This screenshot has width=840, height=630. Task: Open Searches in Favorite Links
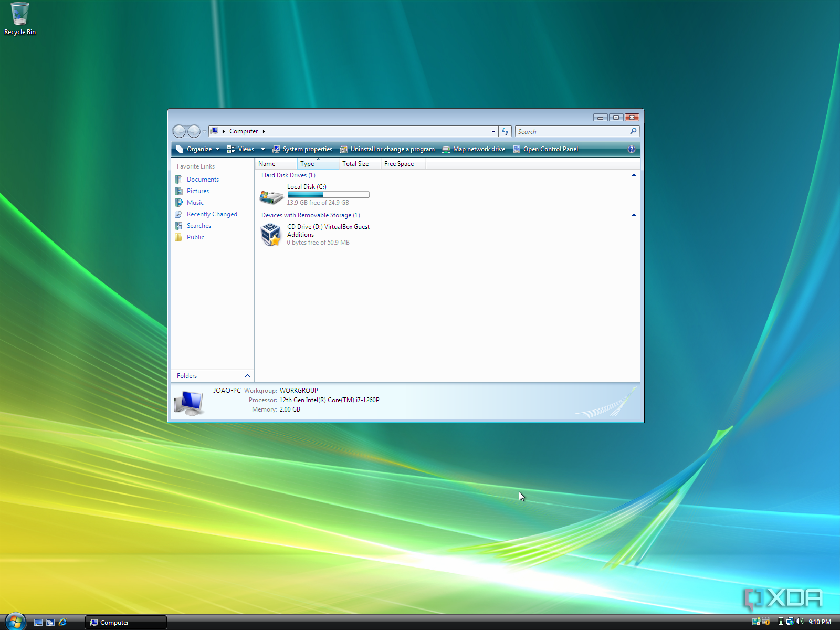click(x=199, y=226)
